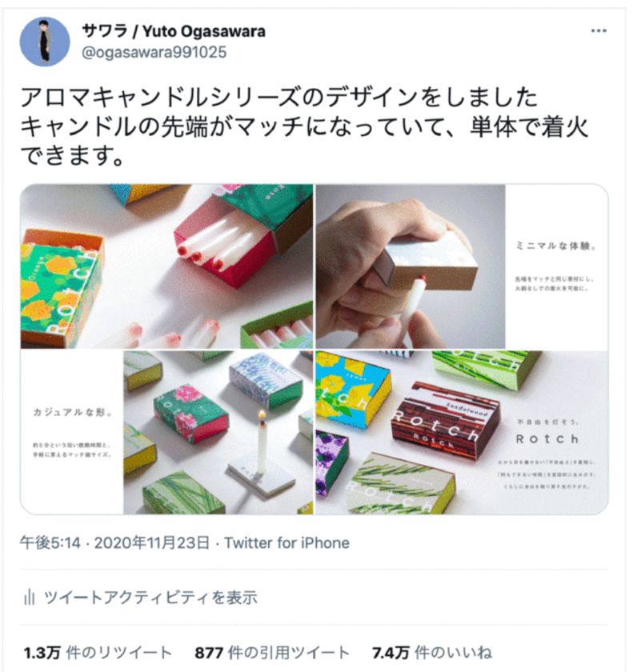Open the 7.4万 件のいいね list
633x672 pixels.
click(432, 653)
